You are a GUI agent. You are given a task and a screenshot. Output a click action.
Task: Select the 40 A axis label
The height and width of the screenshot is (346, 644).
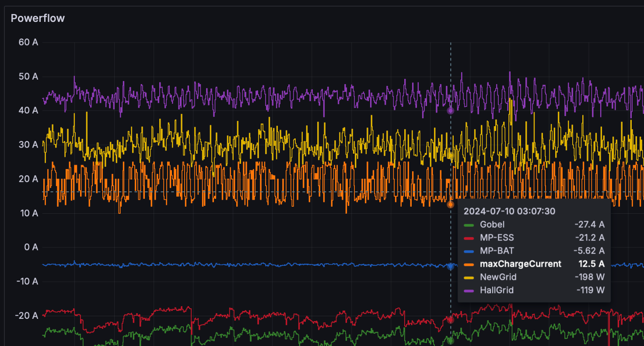[28, 111]
